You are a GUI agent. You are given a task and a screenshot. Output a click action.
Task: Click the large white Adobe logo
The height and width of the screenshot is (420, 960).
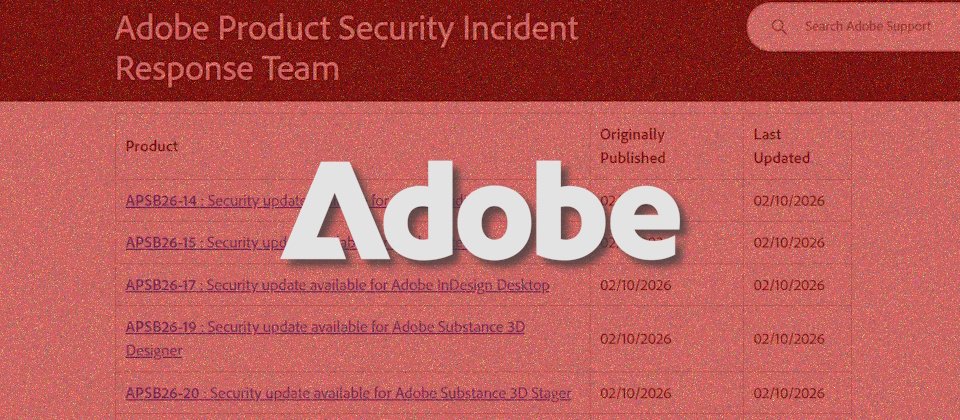480,209
